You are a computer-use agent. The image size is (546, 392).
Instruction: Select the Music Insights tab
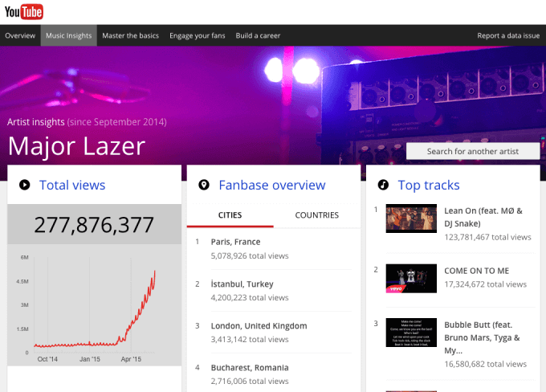pos(68,36)
